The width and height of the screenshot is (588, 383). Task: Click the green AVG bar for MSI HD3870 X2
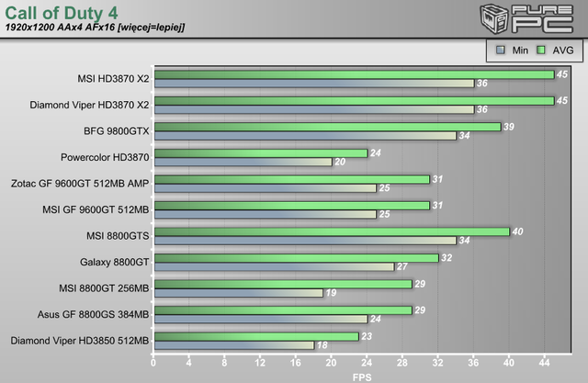pyautogui.click(x=355, y=74)
